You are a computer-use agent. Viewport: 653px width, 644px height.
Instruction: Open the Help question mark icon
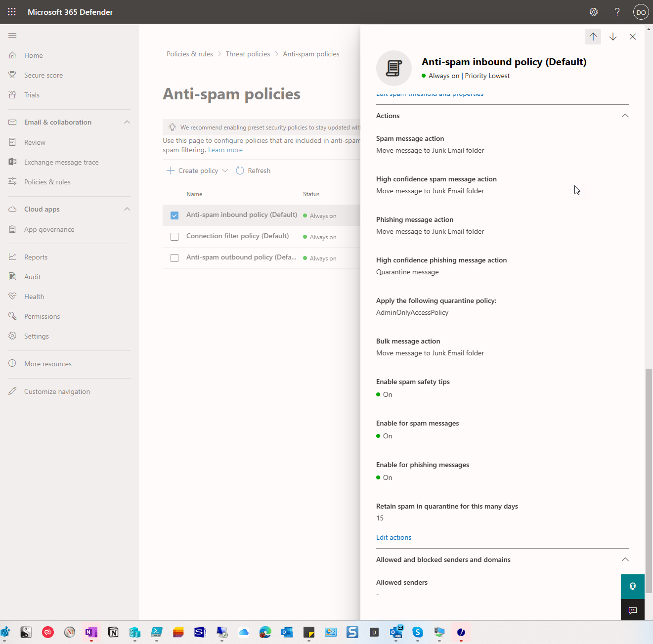click(x=617, y=11)
